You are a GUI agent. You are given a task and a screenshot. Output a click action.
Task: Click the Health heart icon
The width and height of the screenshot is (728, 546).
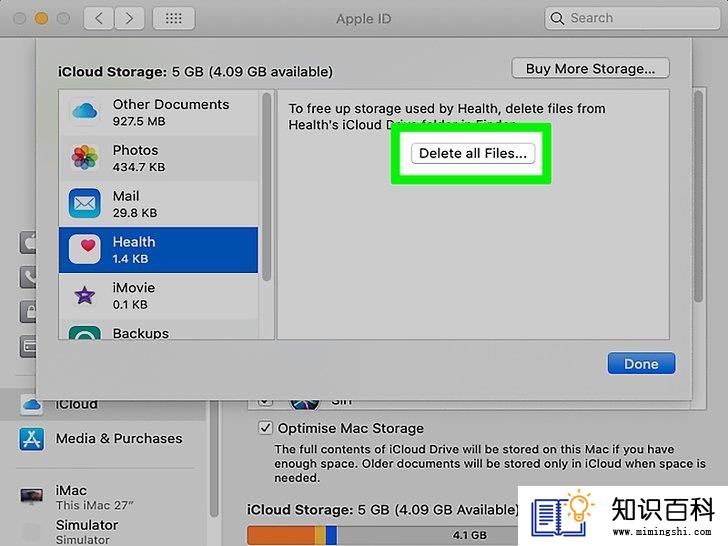click(x=84, y=249)
